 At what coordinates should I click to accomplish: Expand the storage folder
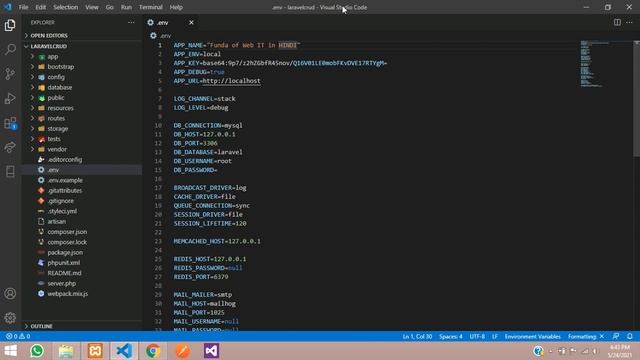pyautogui.click(x=82, y=129)
